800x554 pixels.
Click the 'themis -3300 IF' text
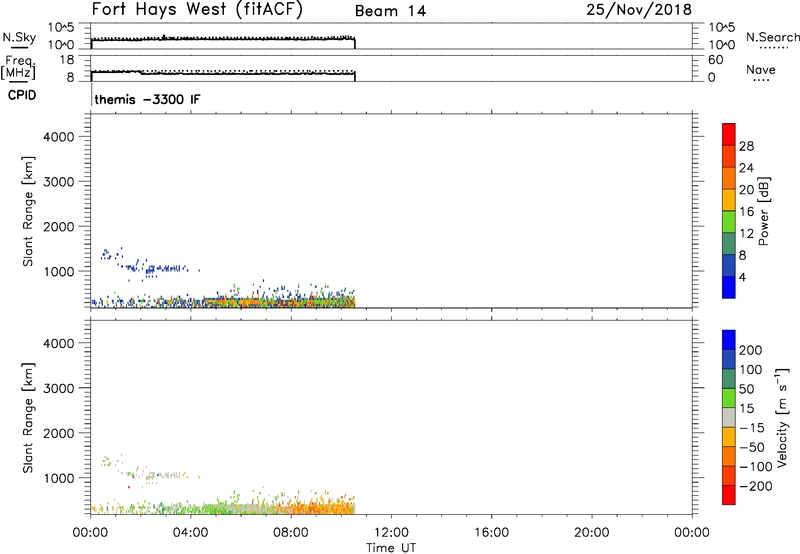click(147, 99)
